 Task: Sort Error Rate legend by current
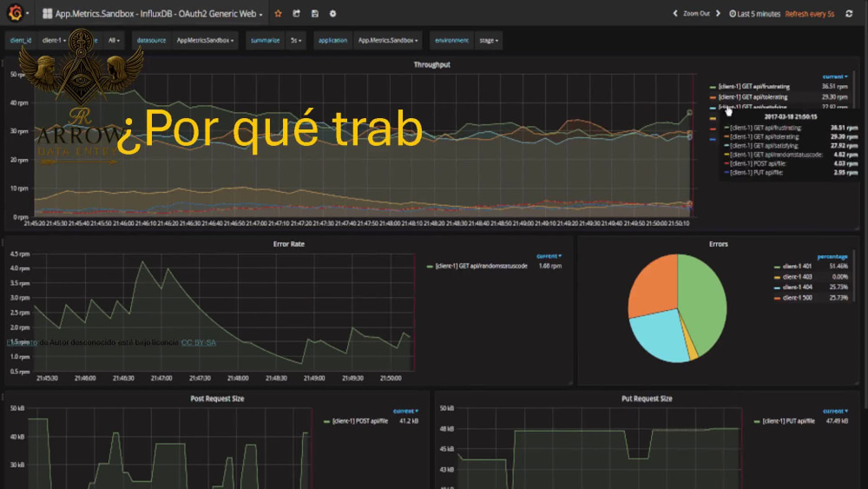tap(549, 256)
